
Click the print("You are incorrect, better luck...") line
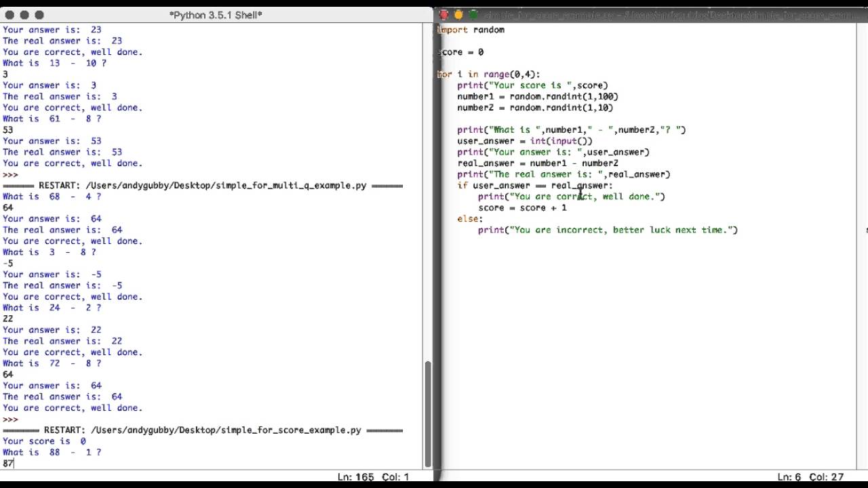pos(607,230)
